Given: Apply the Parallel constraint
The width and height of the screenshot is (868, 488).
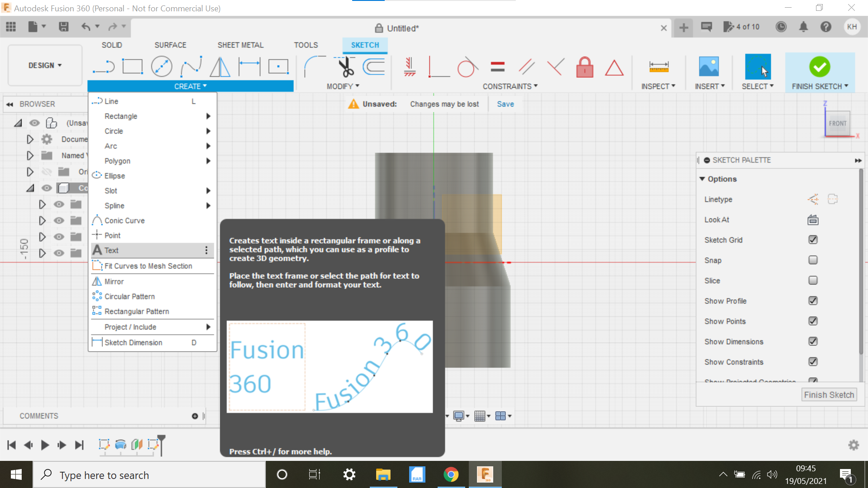Looking at the screenshot, I should pos(526,67).
